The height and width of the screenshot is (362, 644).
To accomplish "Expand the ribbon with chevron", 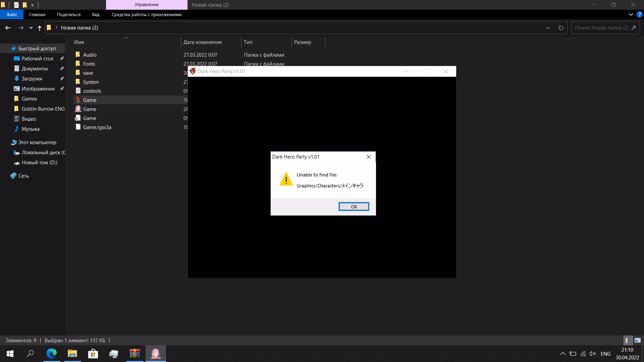I will pyautogui.click(x=631, y=14).
